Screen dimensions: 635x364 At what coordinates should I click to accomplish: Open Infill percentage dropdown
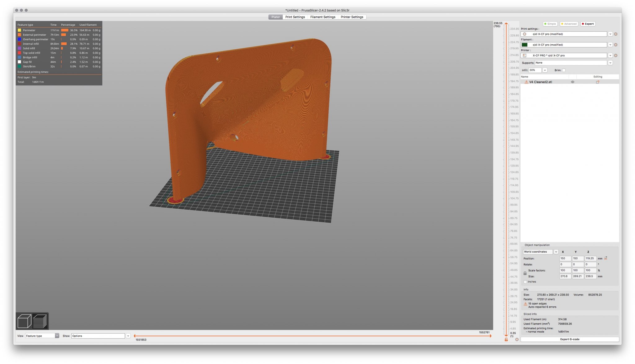coord(545,70)
